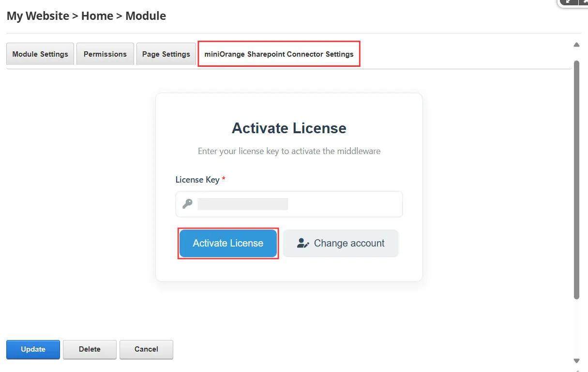
Task: Switch to the Permissions tab
Action: tap(105, 54)
